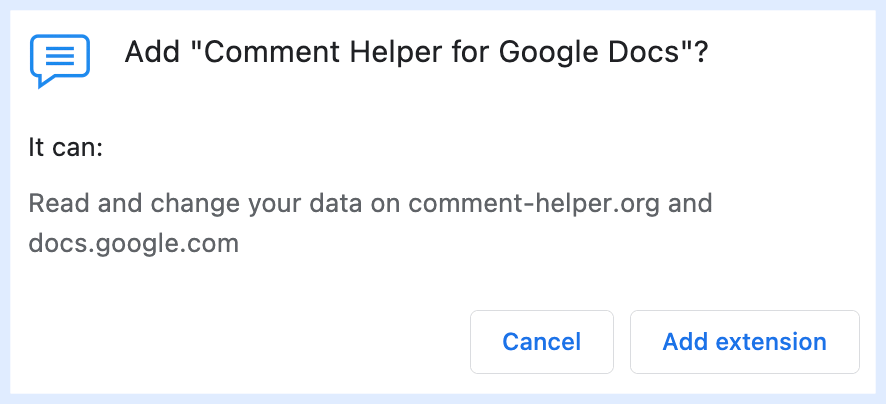Click the blue extension logo beside the title
886x404 pixels.
pos(60,61)
